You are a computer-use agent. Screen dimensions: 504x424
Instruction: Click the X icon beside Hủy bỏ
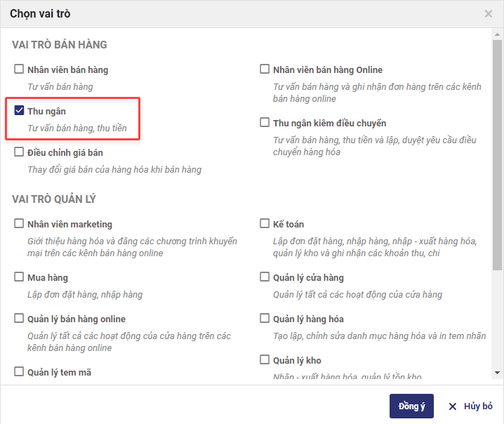click(453, 406)
